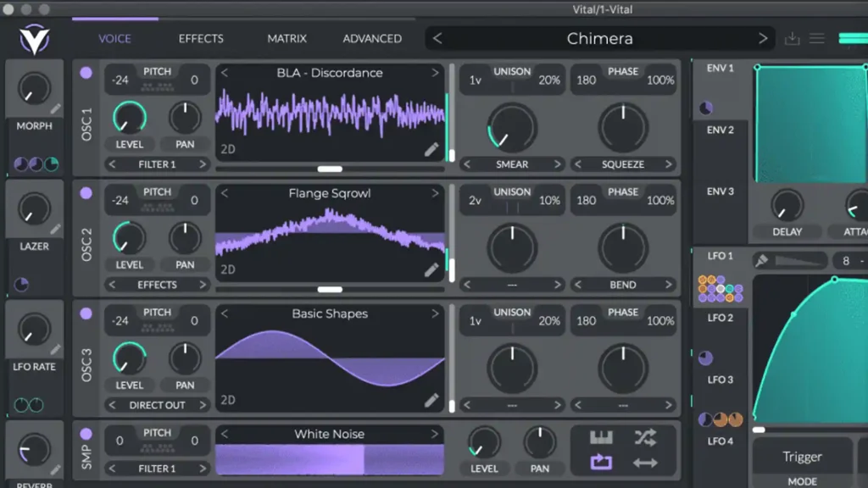Switch to the EFFECTS tab

pos(201,39)
